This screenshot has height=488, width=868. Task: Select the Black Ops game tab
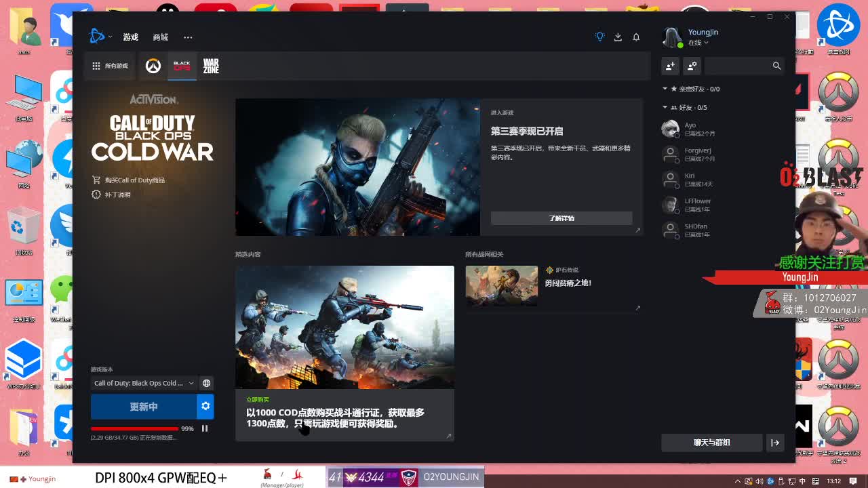tap(182, 66)
